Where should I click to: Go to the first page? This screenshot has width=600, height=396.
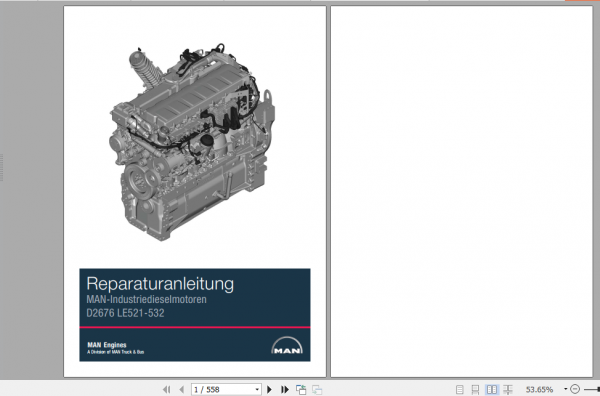[166, 389]
